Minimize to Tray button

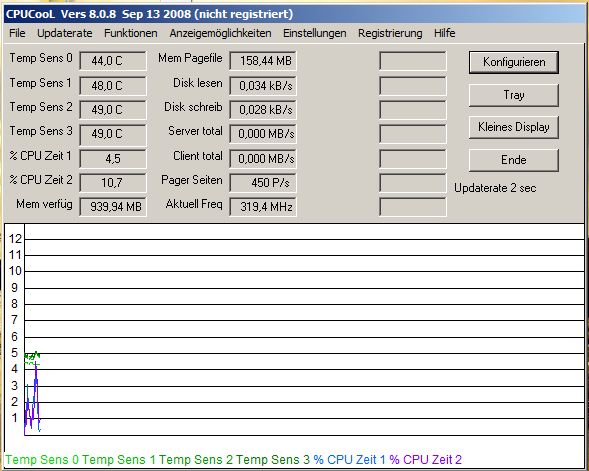(514, 95)
